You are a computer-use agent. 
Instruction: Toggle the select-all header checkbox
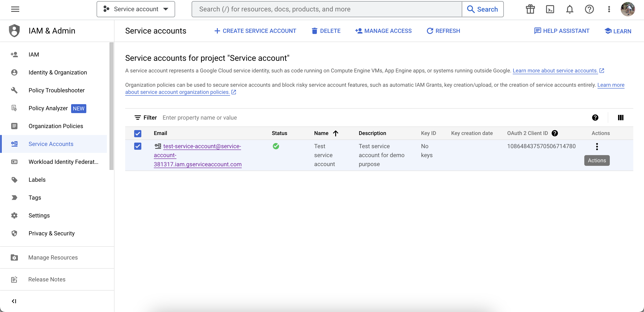(x=138, y=133)
